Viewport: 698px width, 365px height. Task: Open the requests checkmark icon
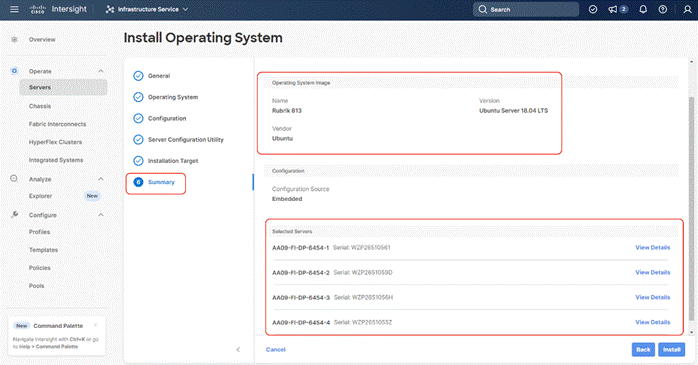(x=592, y=9)
